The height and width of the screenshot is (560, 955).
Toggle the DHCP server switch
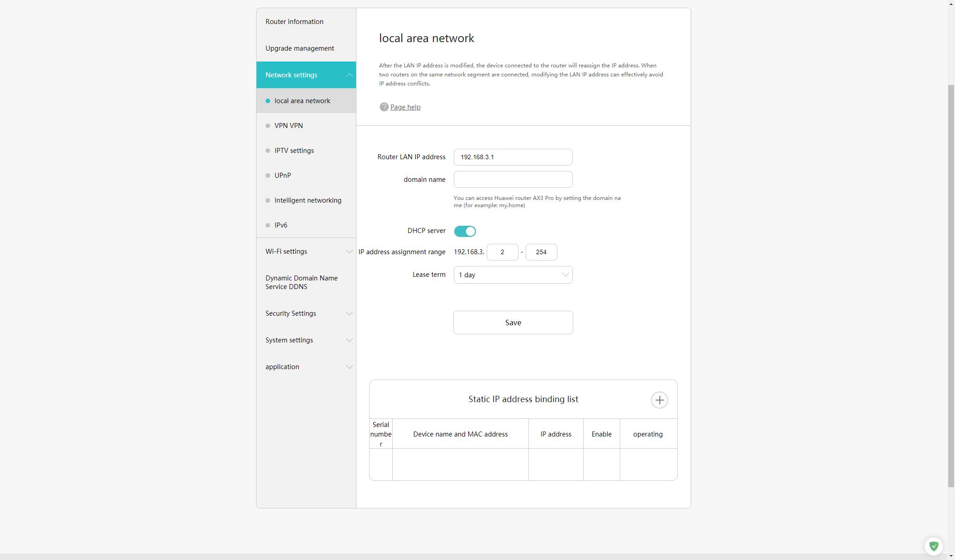(x=465, y=231)
